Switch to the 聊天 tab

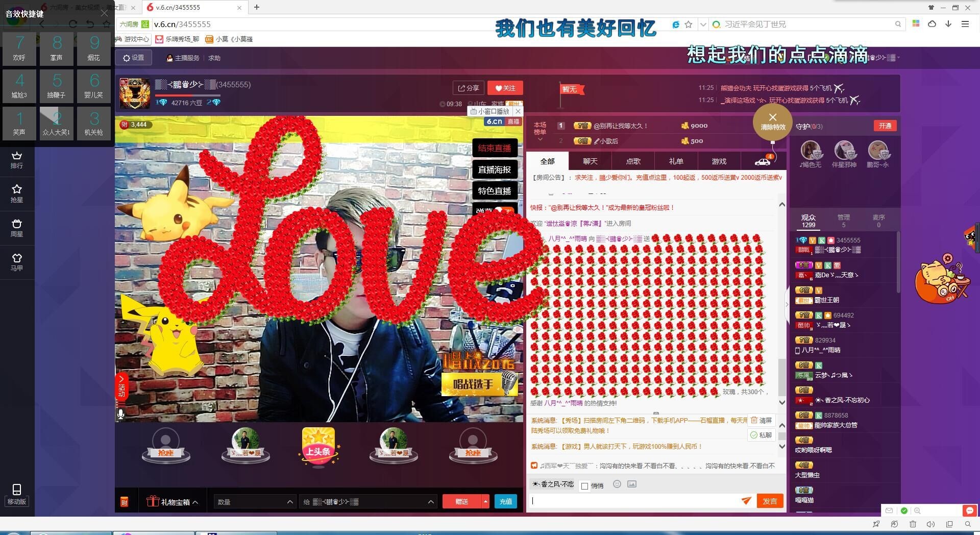point(591,161)
